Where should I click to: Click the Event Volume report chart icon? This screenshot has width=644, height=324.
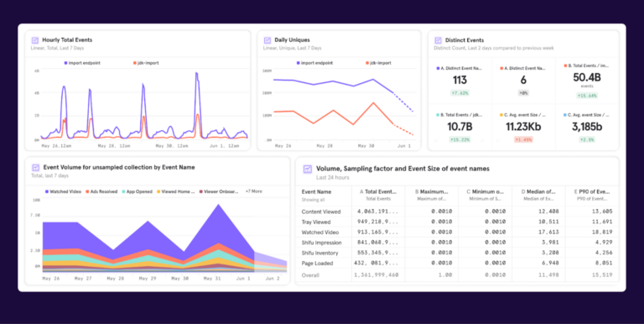(x=35, y=168)
